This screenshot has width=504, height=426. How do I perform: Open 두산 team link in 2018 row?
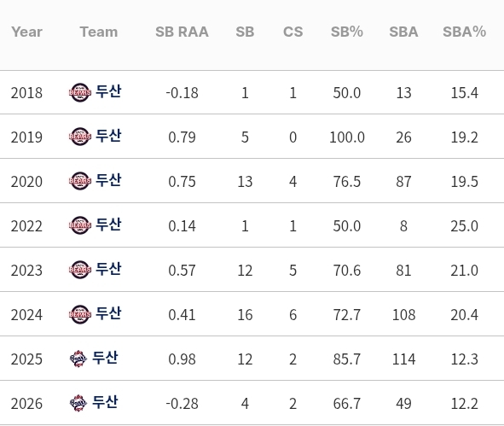click(108, 91)
